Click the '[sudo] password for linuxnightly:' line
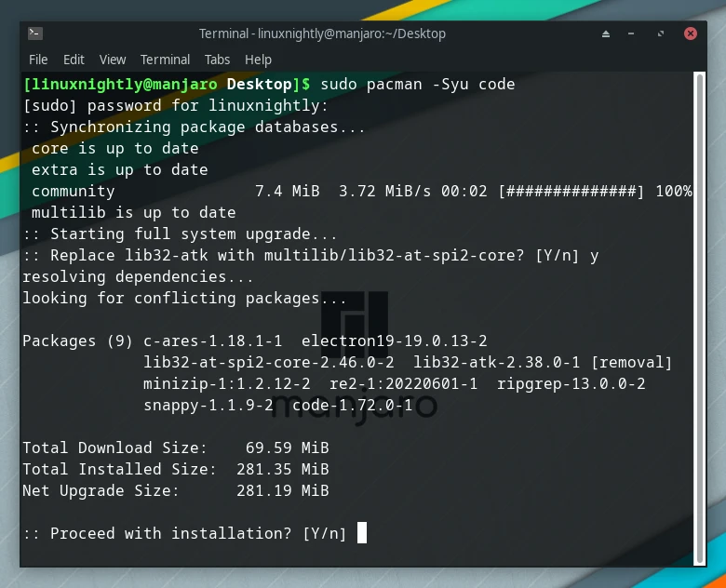Screen dimensions: 726x588 point(176,105)
